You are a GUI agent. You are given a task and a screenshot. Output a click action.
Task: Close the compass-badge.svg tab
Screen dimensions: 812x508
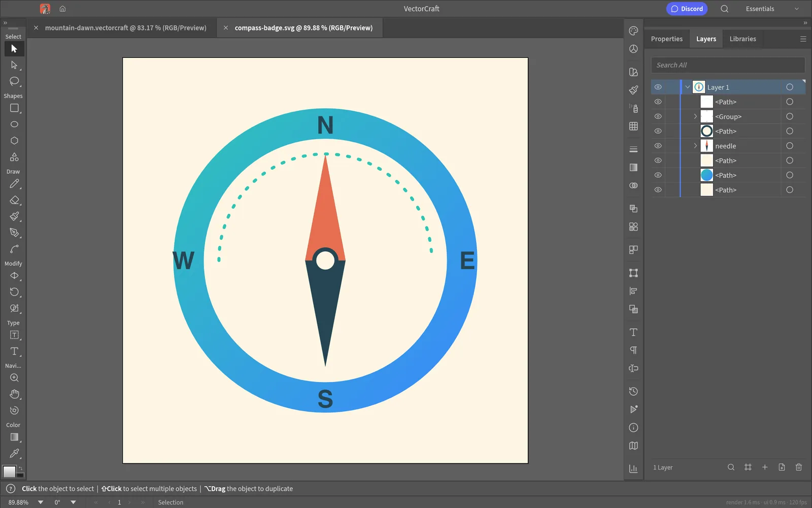[x=225, y=28]
